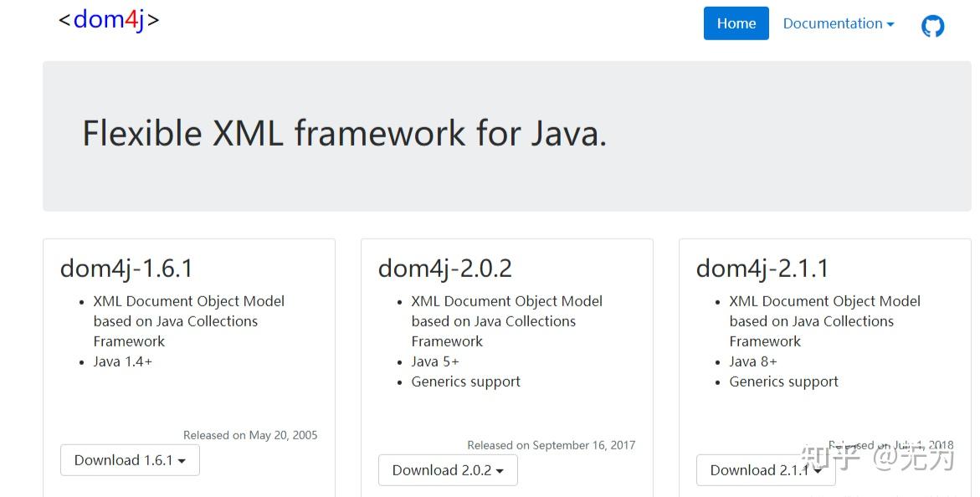Select the Home tab in the top navigation
The image size is (980, 497).
coord(736,23)
